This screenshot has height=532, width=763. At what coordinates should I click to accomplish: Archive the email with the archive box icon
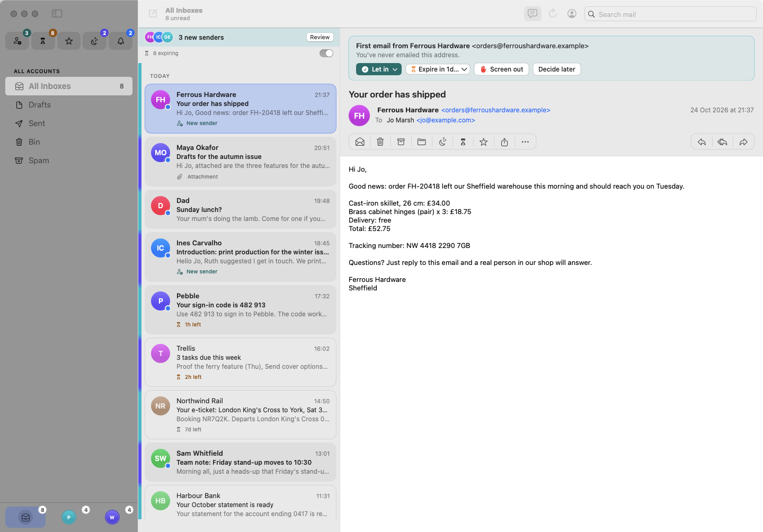[401, 141]
